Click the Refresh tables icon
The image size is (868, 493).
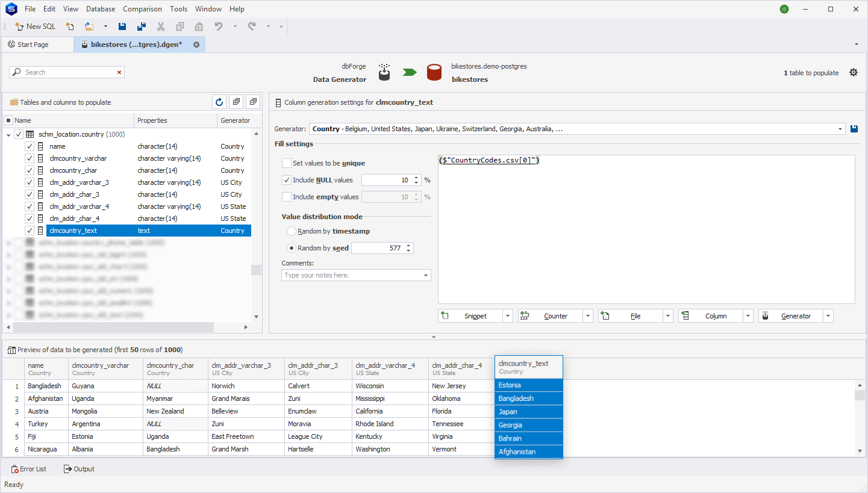[219, 102]
